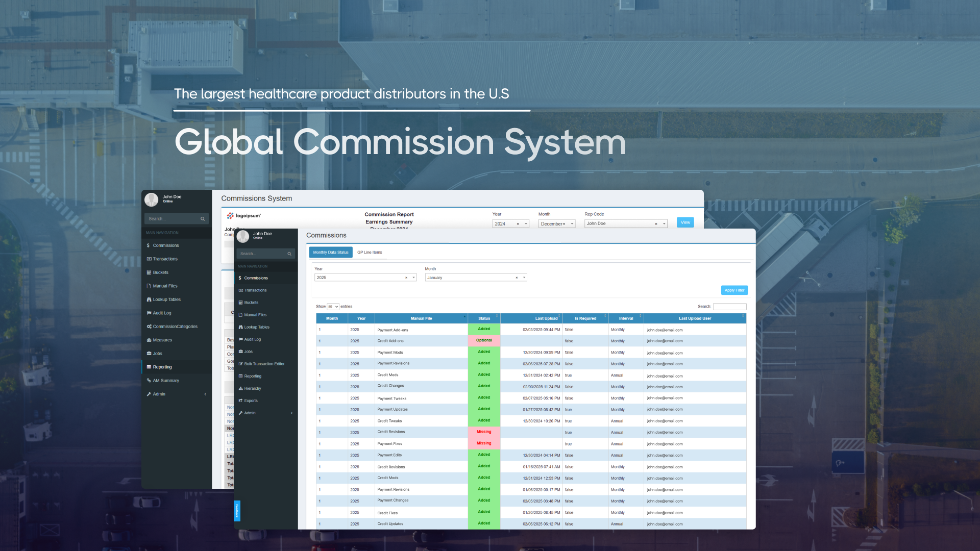
Task: Sort by the Status column header
Action: 484,318
